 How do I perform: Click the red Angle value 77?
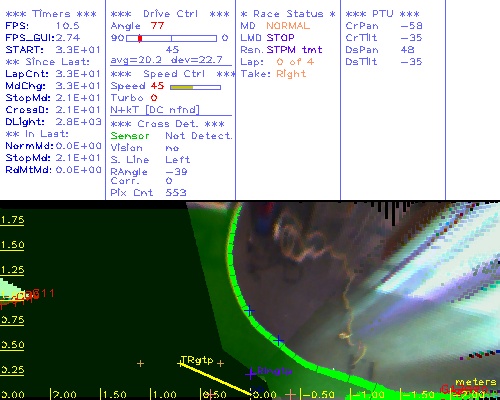pyautogui.click(x=157, y=26)
